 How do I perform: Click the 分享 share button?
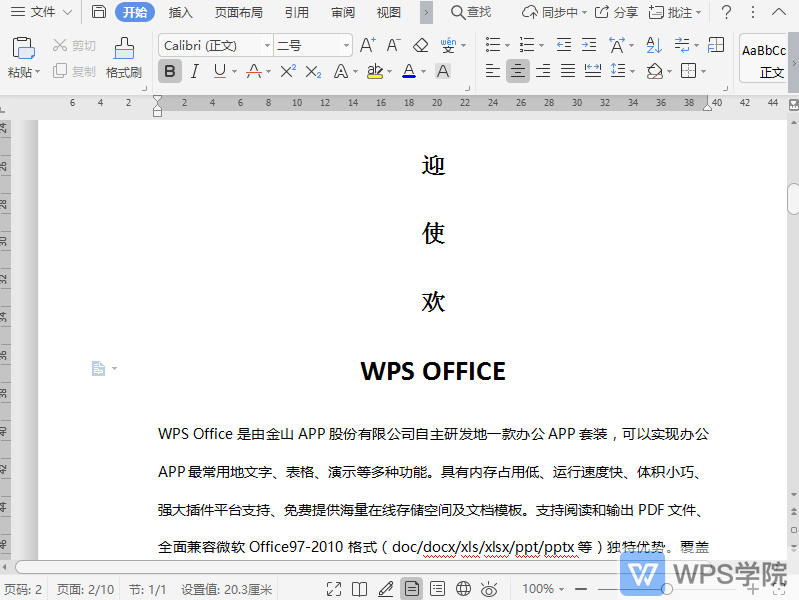pos(616,12)
